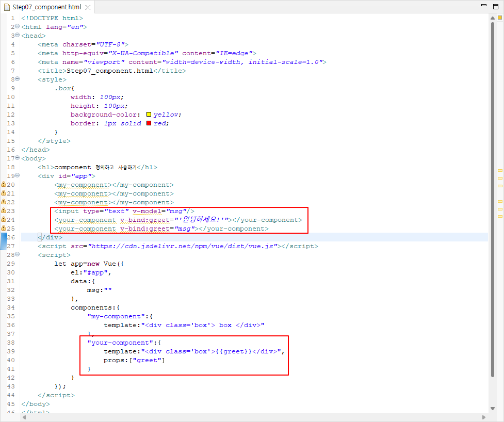
Task: Collapse the body fold on line 17
Action: point(18,158)
